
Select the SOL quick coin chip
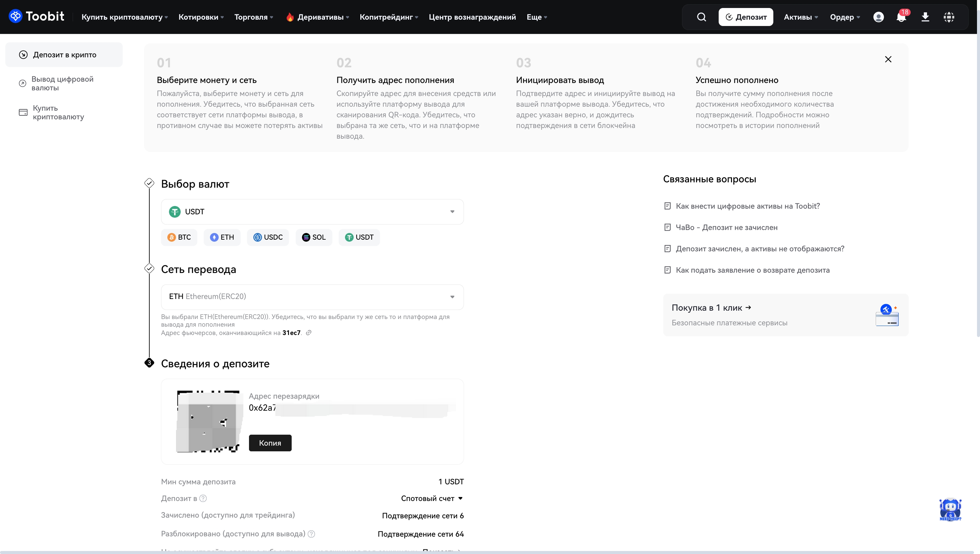click(x=314, y=237)
